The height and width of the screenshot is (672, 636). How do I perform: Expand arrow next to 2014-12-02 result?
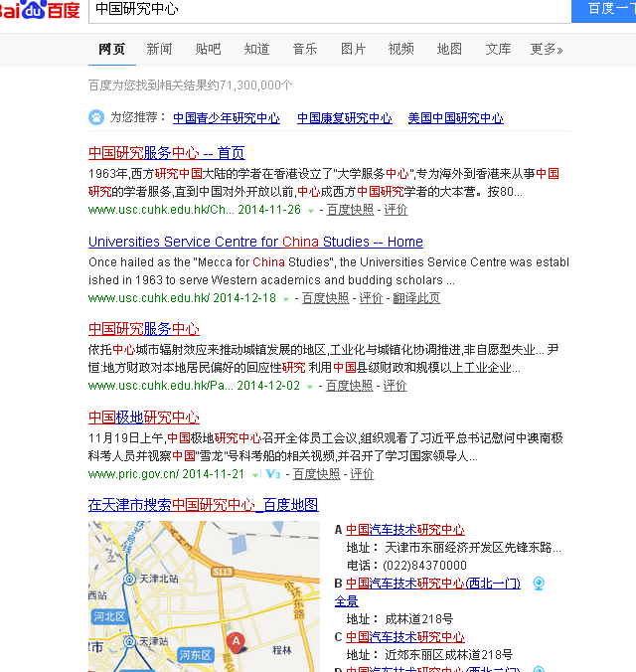coord(310,387)
